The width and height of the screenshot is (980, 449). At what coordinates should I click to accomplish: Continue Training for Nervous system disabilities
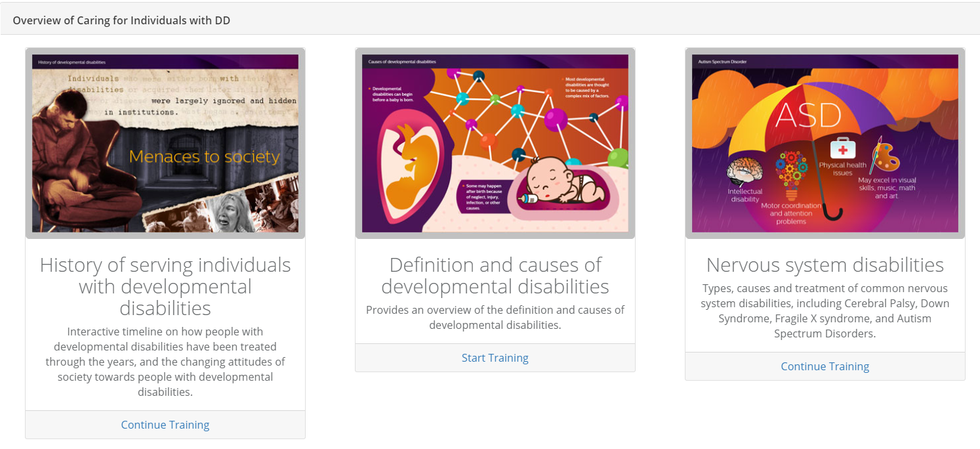click(x=825, y=366)
